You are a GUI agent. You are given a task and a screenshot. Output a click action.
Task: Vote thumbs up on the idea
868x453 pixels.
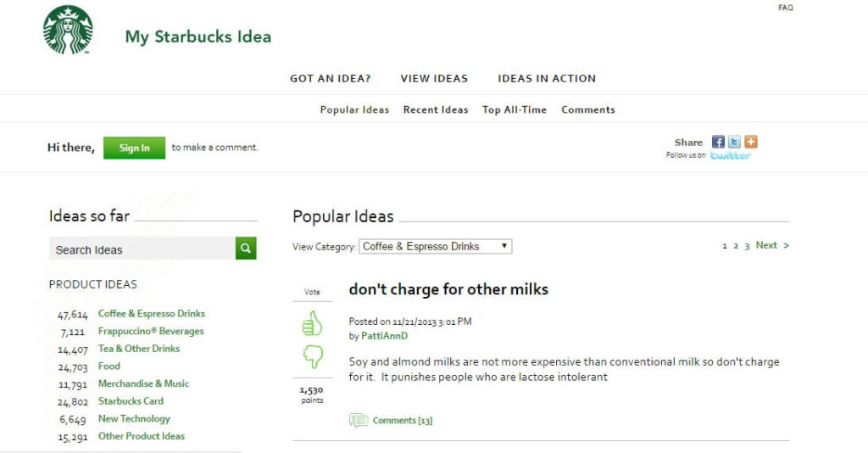pyautogui.click(x=312, y=323)
